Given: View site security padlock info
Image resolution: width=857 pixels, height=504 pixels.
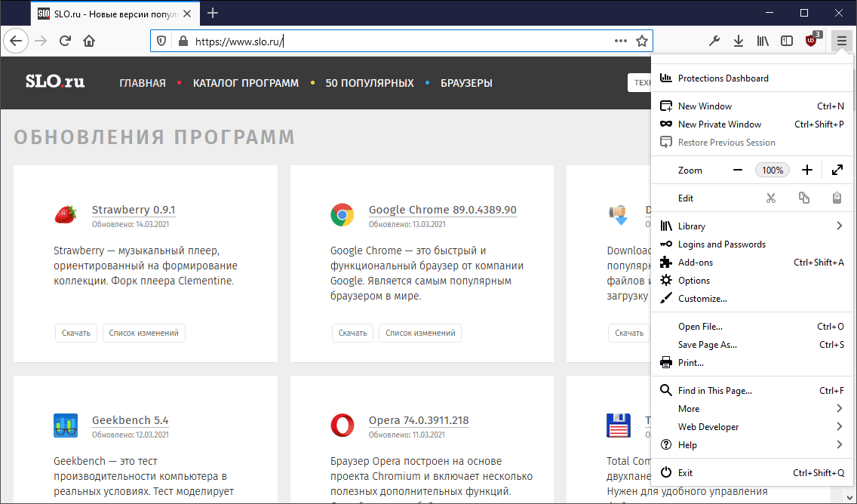Looking at the screenshot, I should 183,41.
